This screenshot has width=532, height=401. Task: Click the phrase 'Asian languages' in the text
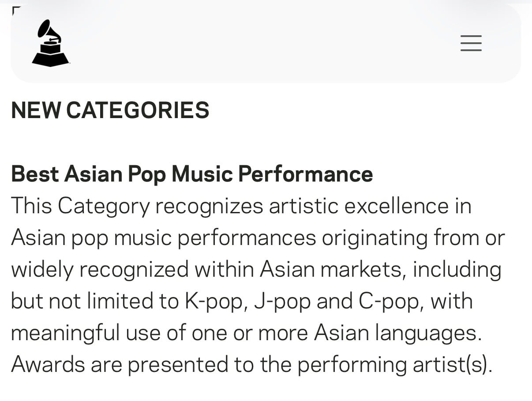pyautogui.click(x=398, y=333)
